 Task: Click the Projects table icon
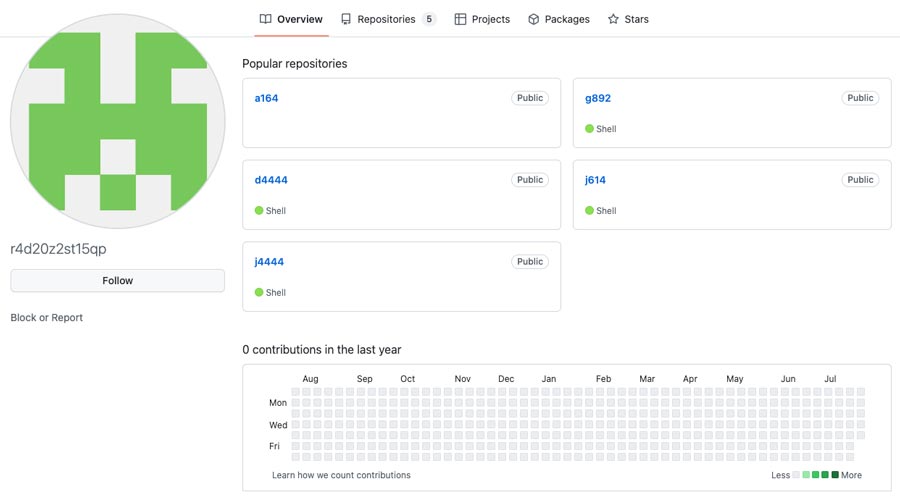click(460, 19)
